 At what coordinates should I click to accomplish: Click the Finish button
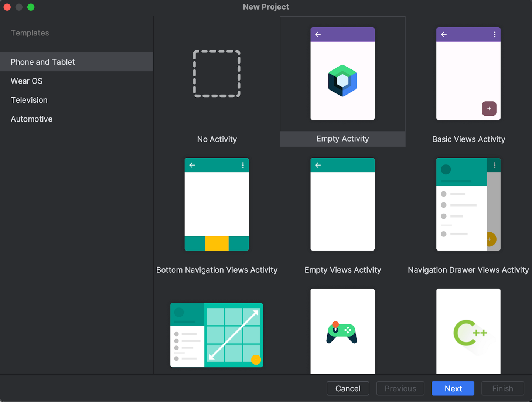(502, 388)
